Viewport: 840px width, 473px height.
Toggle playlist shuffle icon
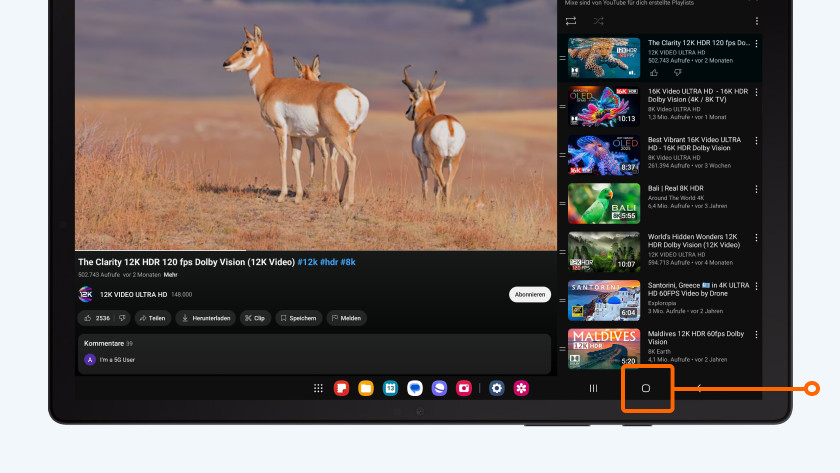(598, 21)
